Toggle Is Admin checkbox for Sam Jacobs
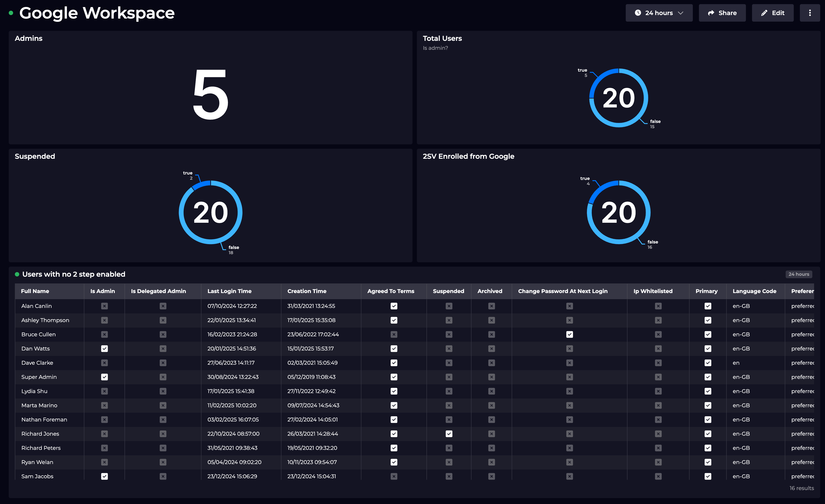825x504 pixels. point(104,476)
